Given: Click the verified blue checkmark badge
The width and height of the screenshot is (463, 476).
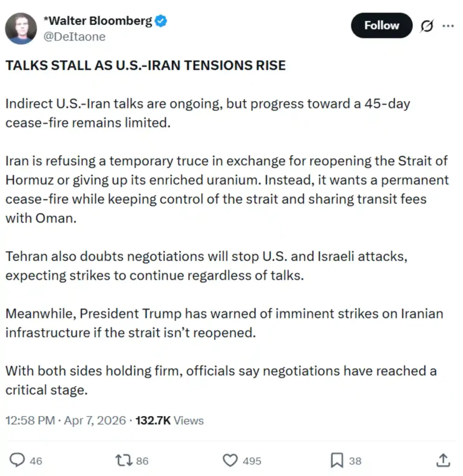Looking at the screenshot, I should pyautogui.click(x=160, y=20).
